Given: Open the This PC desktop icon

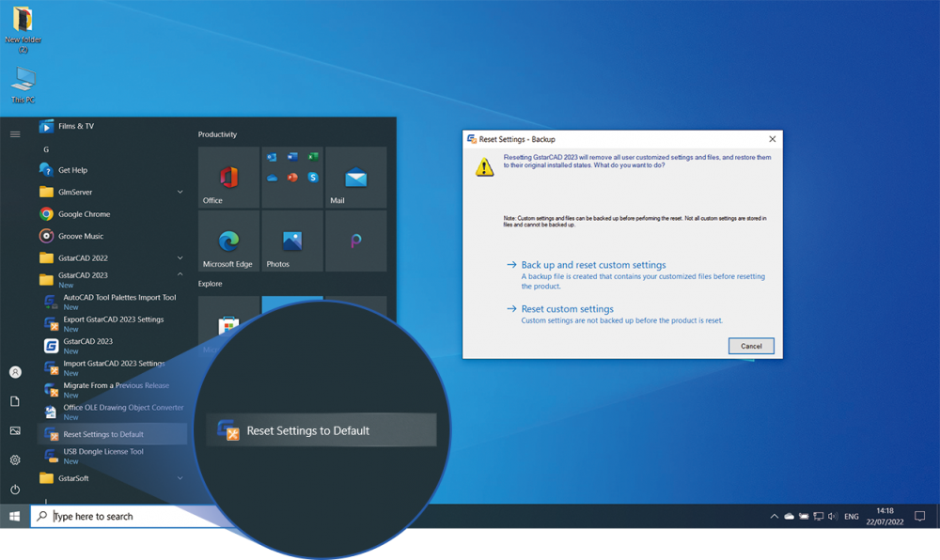Looking at the screenshot, I should (23, 85).
